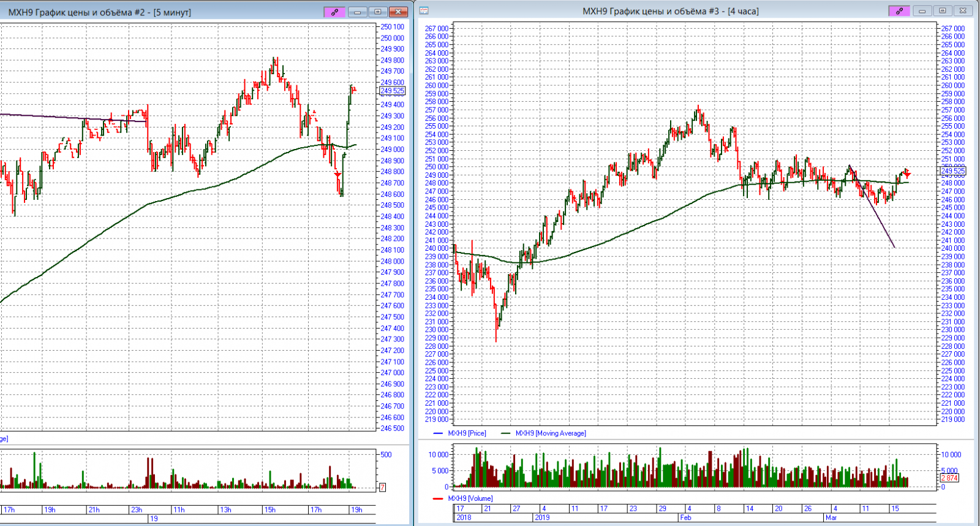Select the MXH9 [Price] legend entry

click(466, 433)
